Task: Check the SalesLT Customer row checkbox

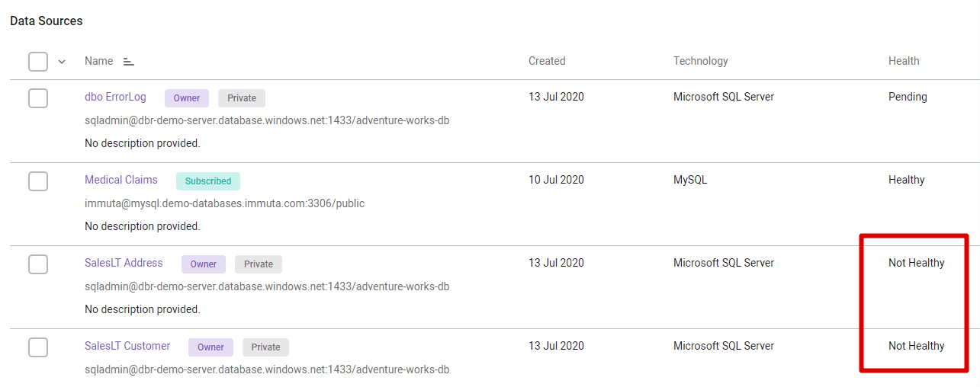Action: point(38,347)
